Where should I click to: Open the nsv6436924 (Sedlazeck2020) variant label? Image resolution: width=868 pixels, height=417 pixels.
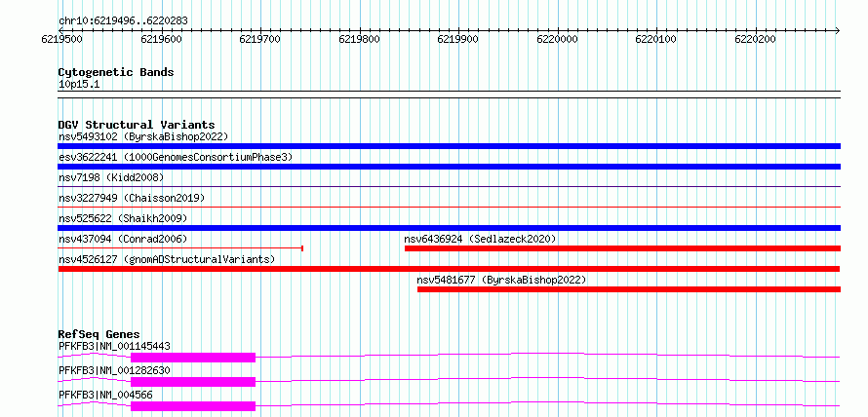click(480, 239)
